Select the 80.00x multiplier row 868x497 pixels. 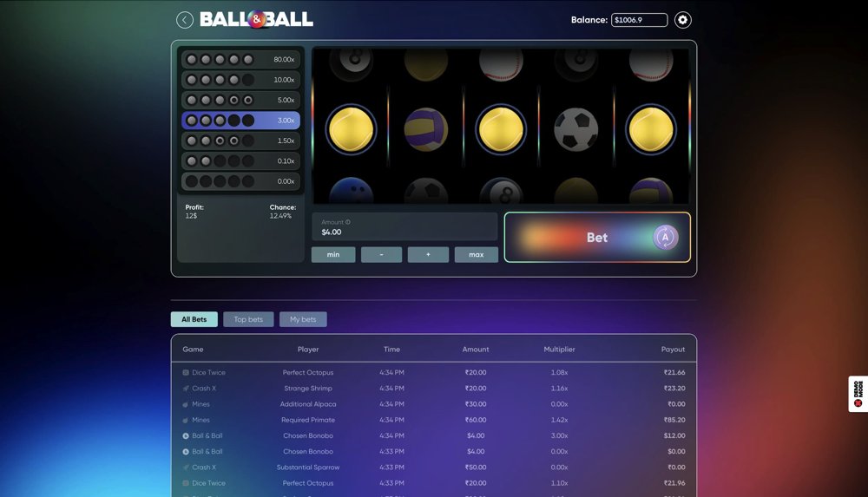(x=241, y=60)
